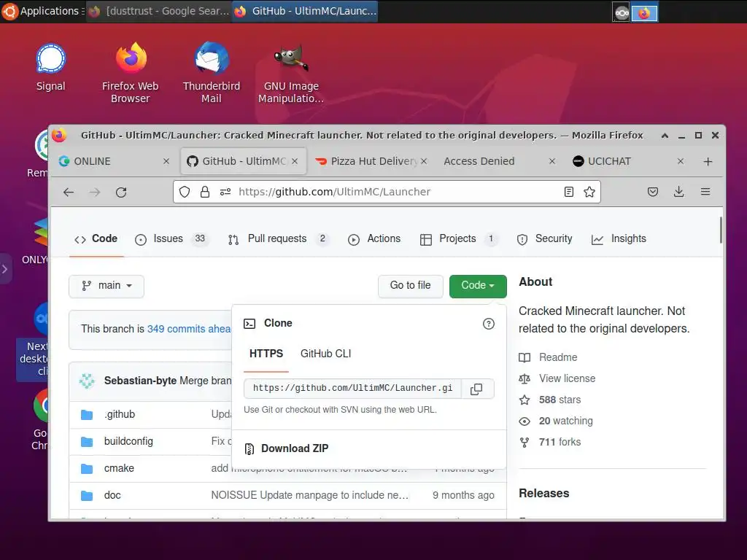
Task: Click the forward navigation arrow
Action: tap(95, 192)
